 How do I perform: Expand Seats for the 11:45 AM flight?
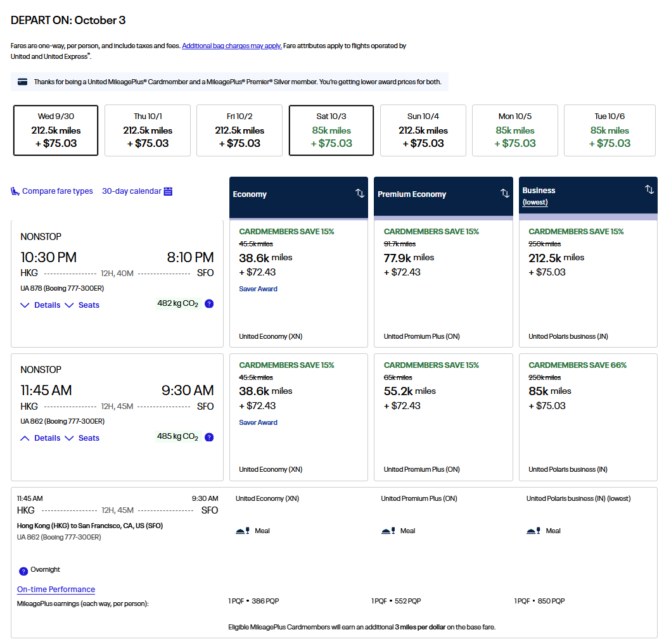(82, 438)
